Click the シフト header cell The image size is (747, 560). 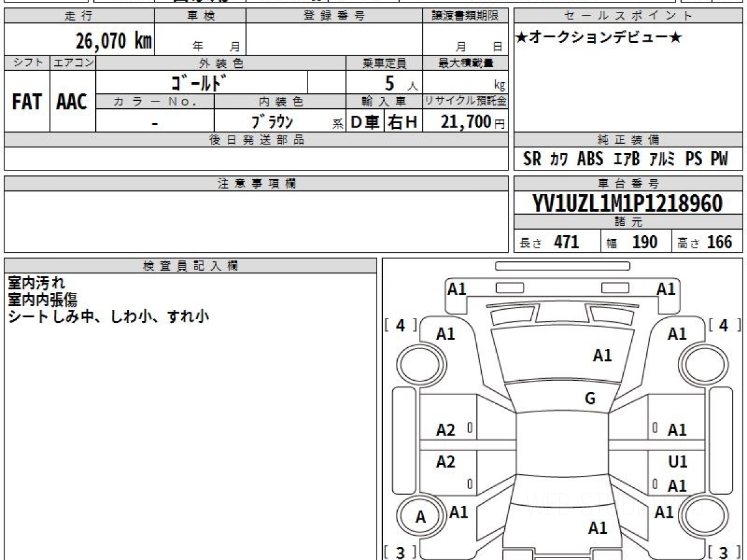pos(27,63)
